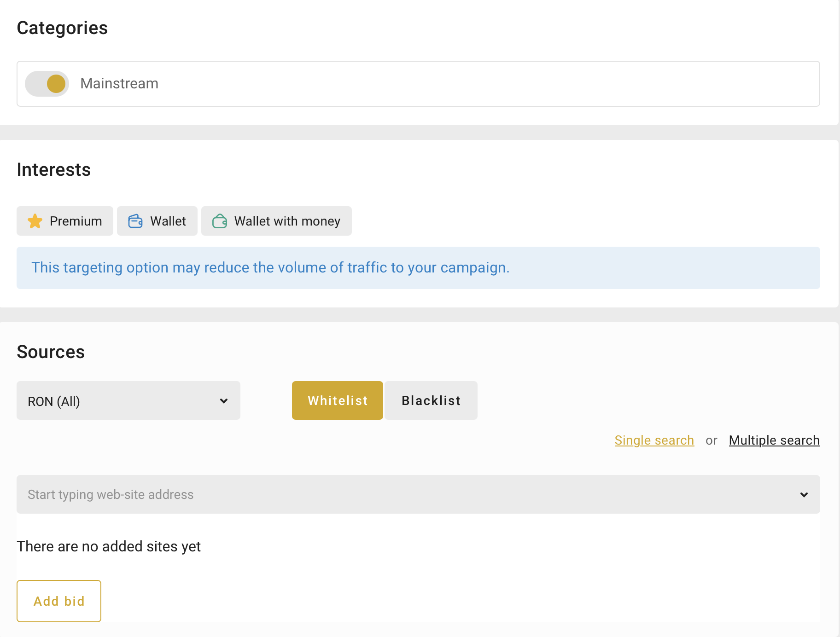840x637 pixels.
Task: Switch to the Blacklist tab
Action: click(431, 400)
